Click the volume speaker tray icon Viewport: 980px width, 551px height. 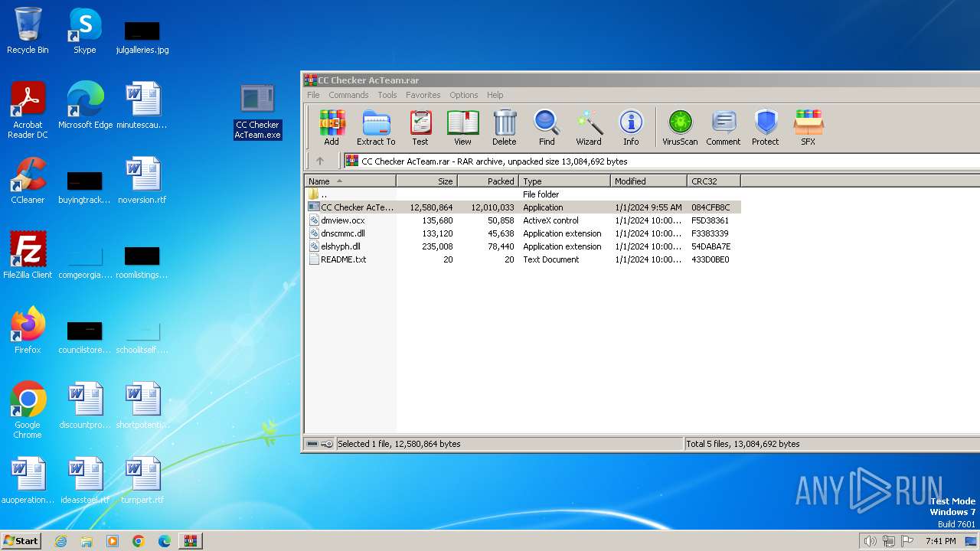870,541
